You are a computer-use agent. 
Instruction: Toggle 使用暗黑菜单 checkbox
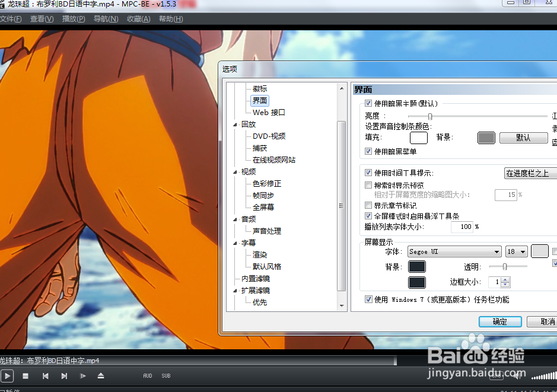point(368,151)
